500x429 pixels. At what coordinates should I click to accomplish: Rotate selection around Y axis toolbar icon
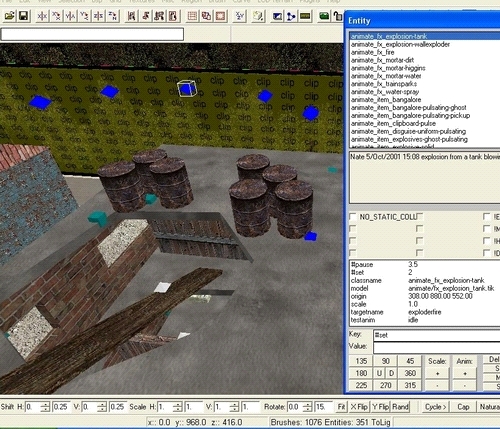click(85, 16)
